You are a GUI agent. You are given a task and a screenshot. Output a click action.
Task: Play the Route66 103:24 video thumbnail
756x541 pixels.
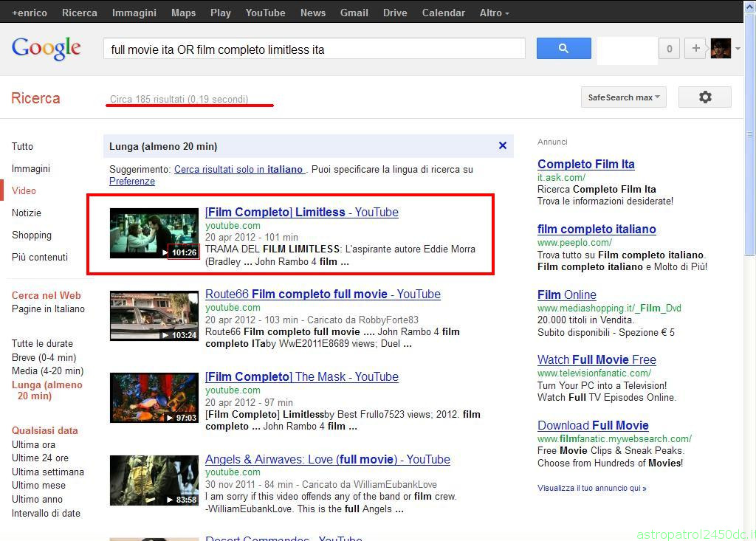pyautogui.click(x=154, y=316)
